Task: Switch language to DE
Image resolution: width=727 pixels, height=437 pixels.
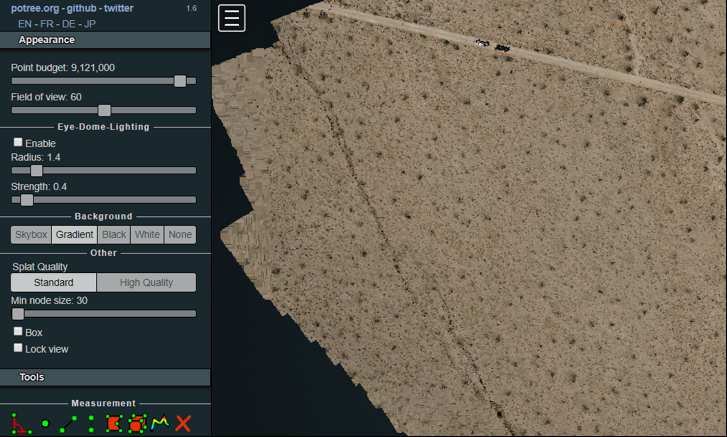Action: point(69,24)
